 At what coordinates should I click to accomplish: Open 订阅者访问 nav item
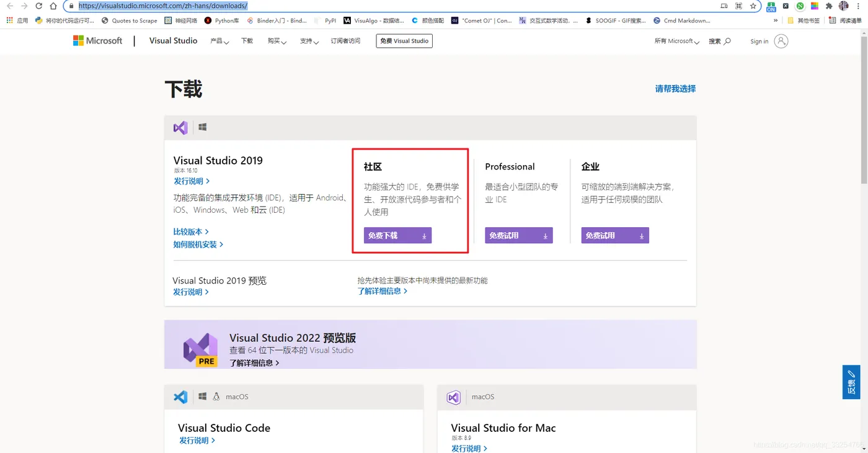pyautogui.click(x=345, y=41)
